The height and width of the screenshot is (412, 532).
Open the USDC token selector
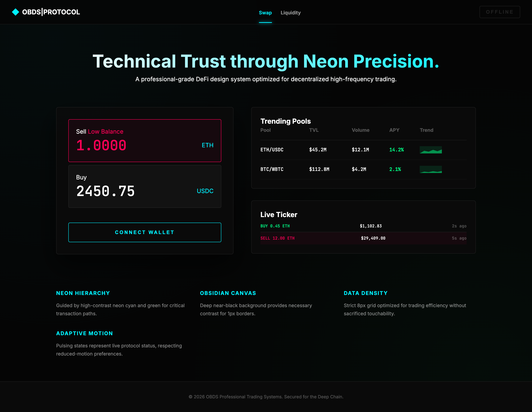click(205, 191)
